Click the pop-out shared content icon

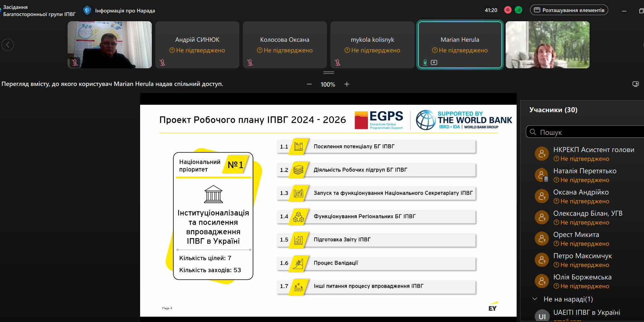pyautogui.click(x=636, y=84)
